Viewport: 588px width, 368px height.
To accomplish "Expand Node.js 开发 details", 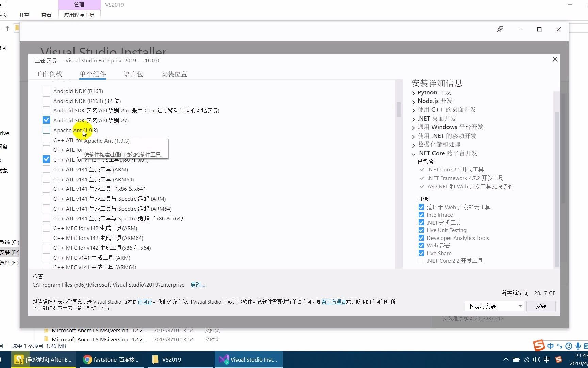I will pyautogui.click(x=414, y=102).
